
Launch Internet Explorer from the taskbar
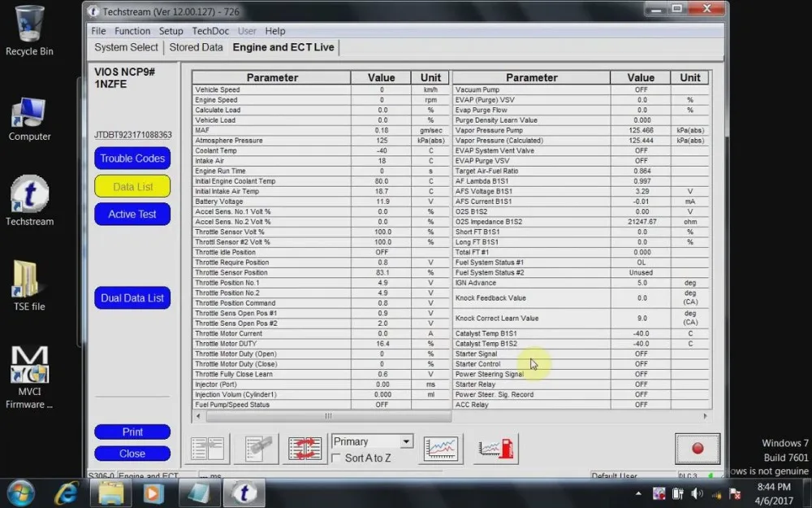pos(67,493)
